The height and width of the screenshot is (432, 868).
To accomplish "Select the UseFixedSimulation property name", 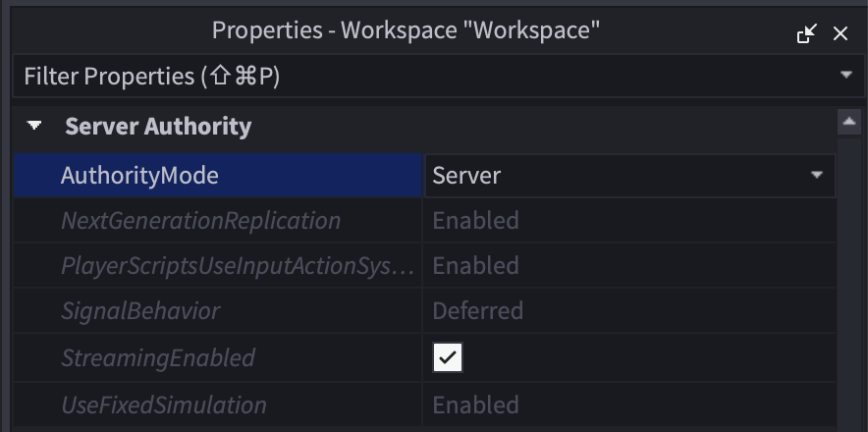I will (x=164, y=405).
